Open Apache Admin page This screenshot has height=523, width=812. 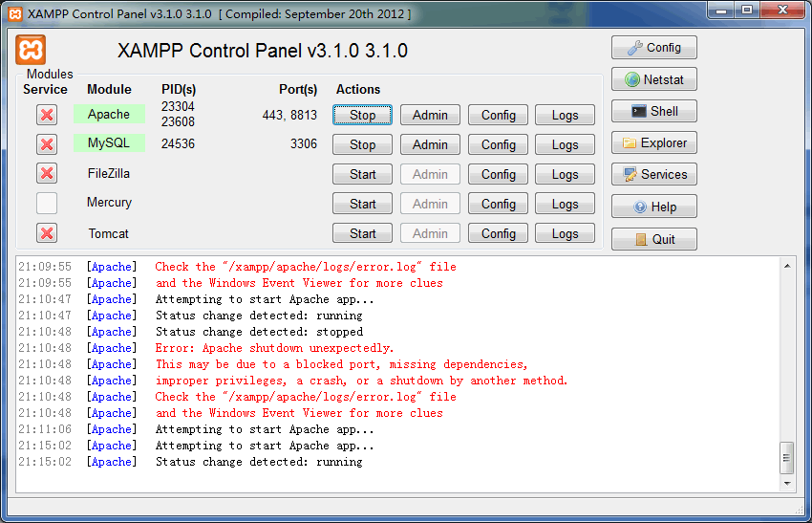(x=430, y=115)
